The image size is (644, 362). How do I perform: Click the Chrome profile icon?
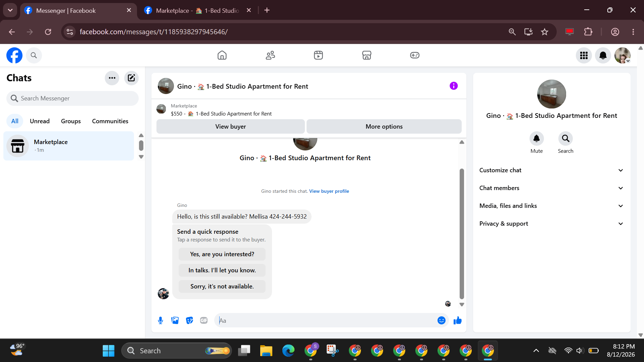(x=615, y=32)
